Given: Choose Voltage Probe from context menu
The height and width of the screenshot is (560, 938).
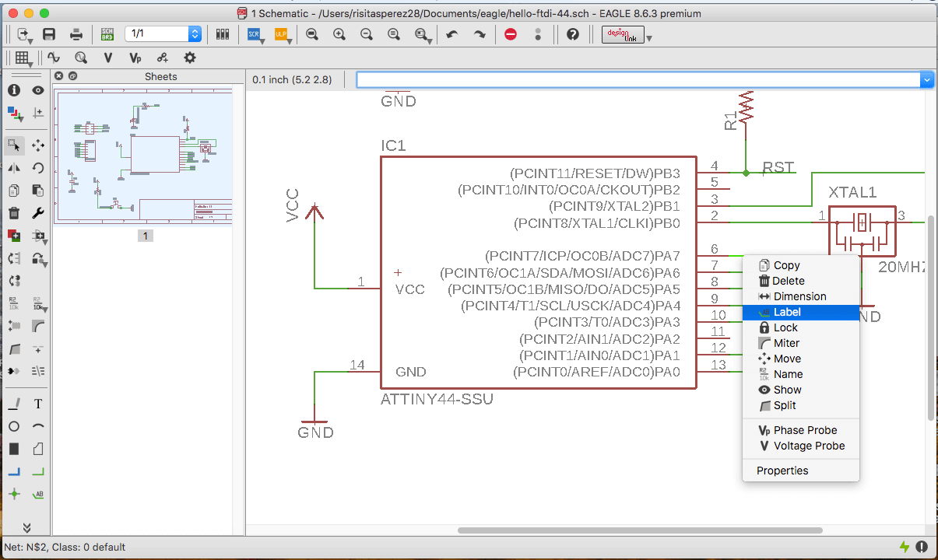Looking at the screenshot, I should [801, 446].
